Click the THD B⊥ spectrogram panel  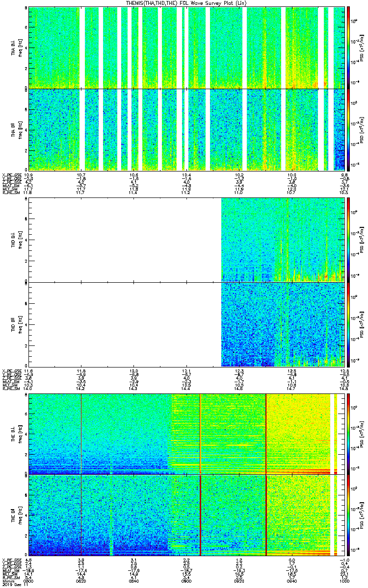click(x=186, y=240)
